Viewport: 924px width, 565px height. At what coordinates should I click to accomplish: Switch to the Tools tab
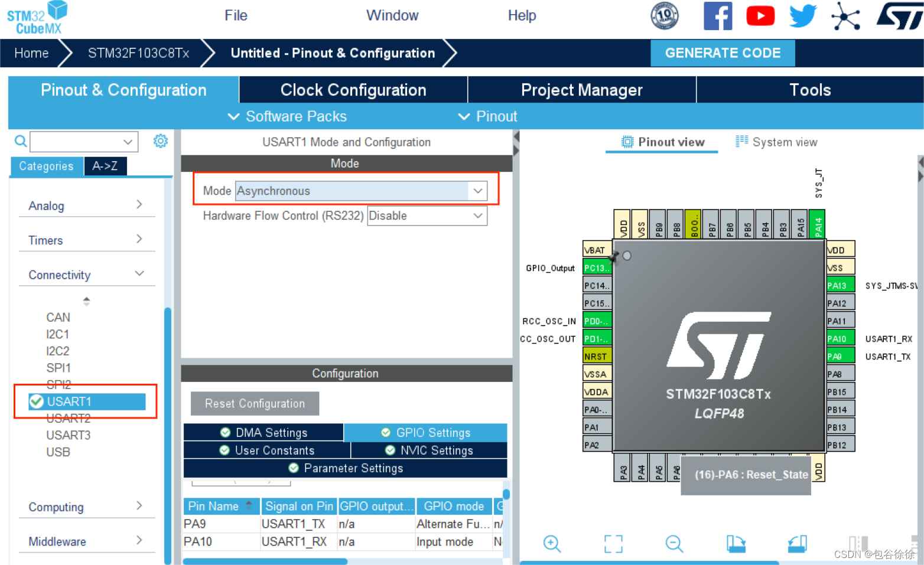810,90
